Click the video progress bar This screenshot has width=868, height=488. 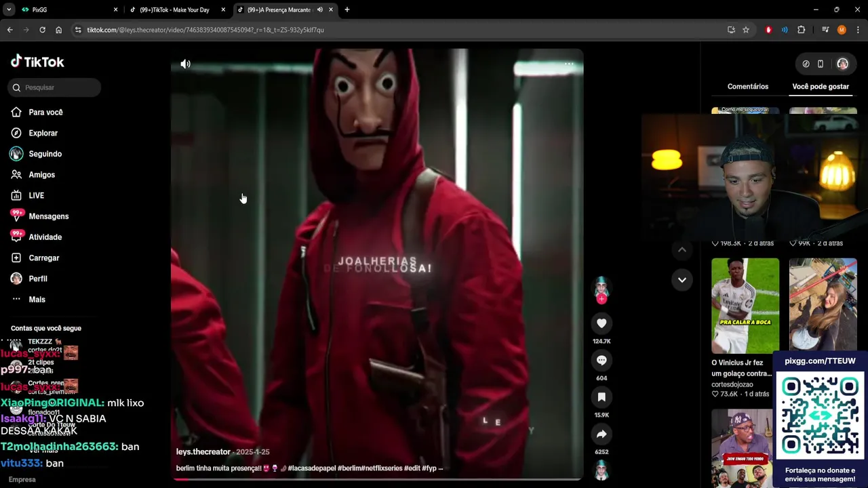pos(377,479)
